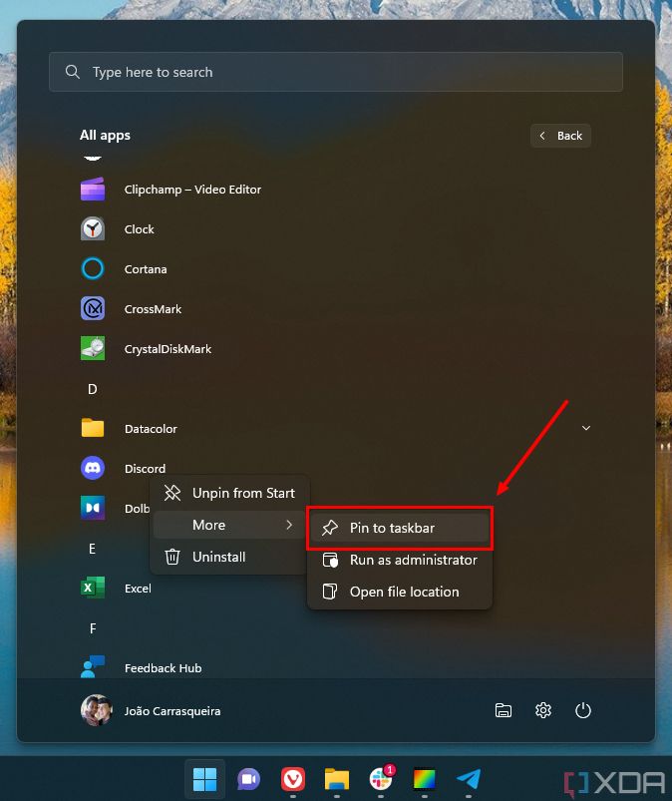Click the Clock app name

(x=139, y=229)
